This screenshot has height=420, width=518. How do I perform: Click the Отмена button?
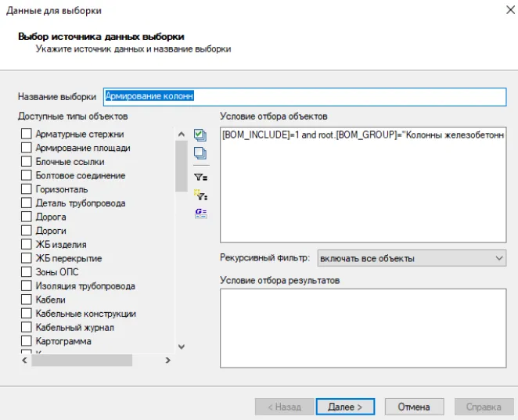[x=414, y=407]
